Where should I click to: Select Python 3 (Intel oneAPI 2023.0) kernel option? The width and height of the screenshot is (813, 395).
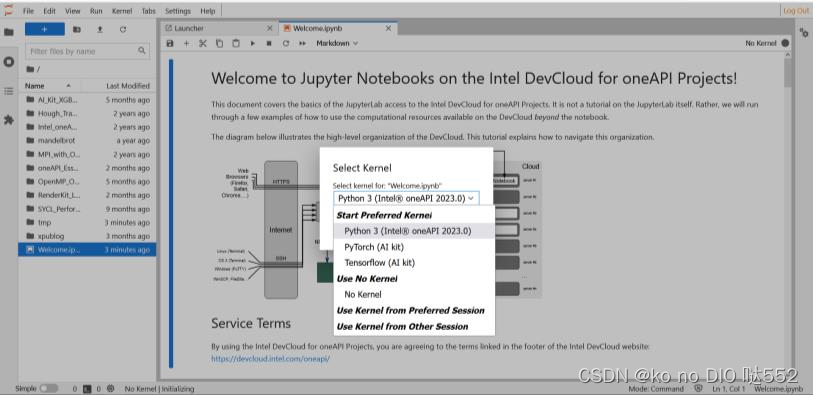(414, 231)
